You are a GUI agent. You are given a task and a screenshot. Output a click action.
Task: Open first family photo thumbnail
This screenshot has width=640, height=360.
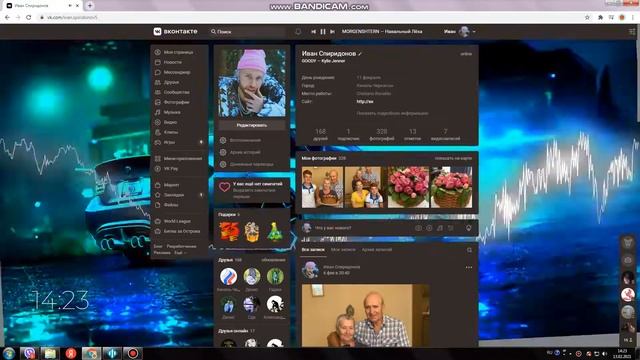[x=322, y=187]
